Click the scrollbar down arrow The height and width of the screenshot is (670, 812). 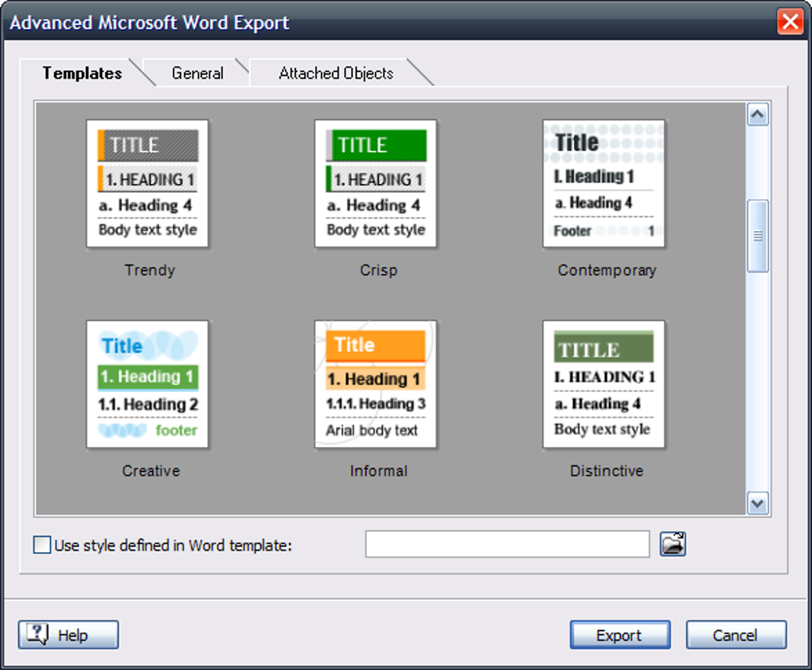757,504
